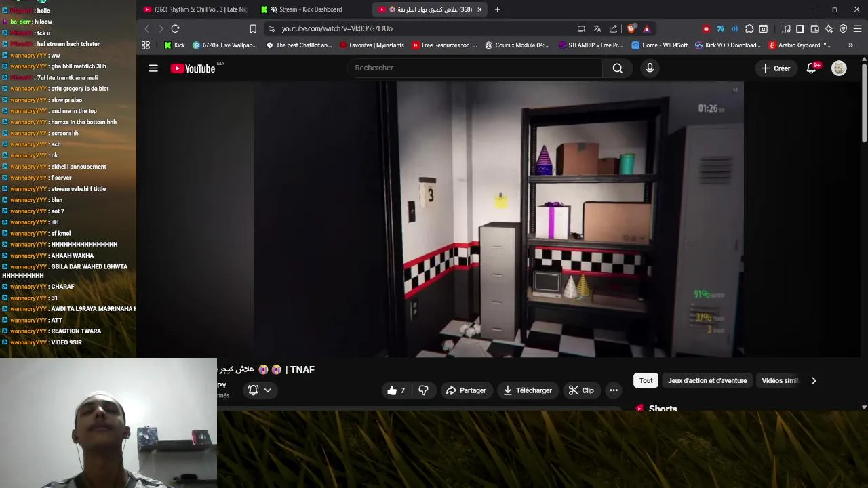868x488 pixels.
Task: Close the active YouTube video tab
Action: pyautogui.click(x=479, y=9)
